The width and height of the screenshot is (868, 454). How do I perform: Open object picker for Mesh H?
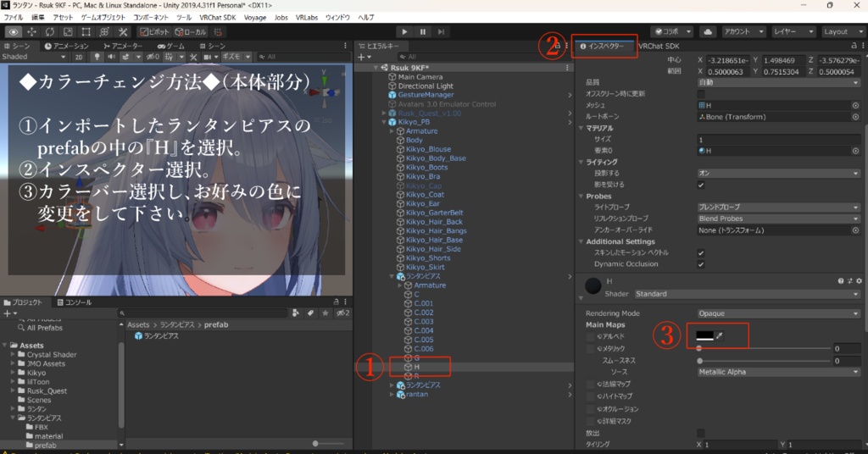point(855,105)
